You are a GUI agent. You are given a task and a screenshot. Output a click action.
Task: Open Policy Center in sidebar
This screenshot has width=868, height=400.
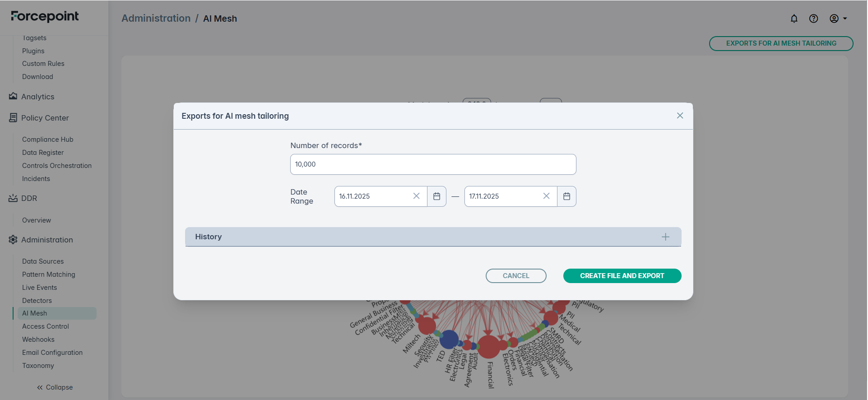[x=45, y=118]
